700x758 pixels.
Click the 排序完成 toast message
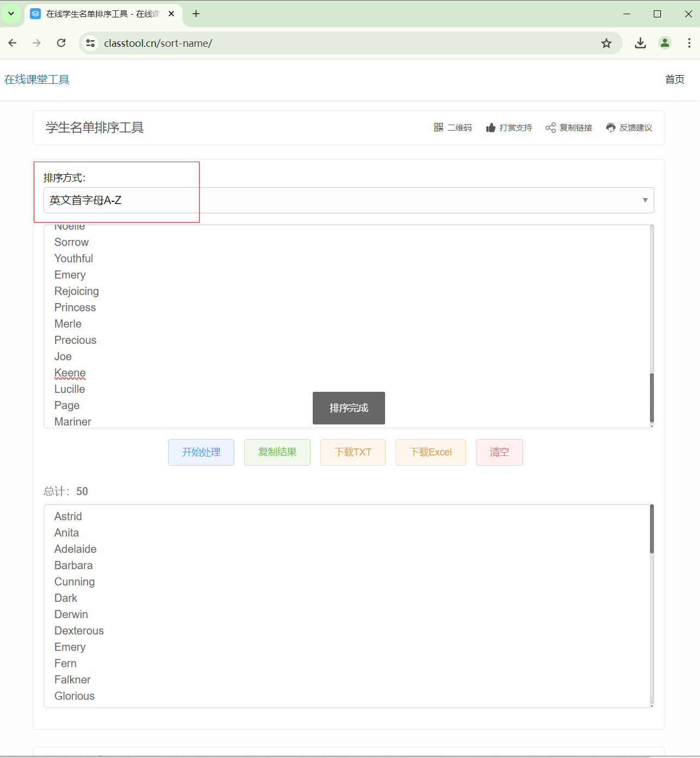349,408
